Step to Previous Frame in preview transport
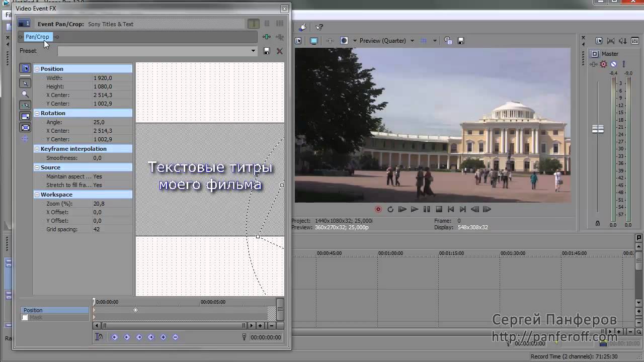Screen dimensions: 644x362 click(x=475, y=209)
